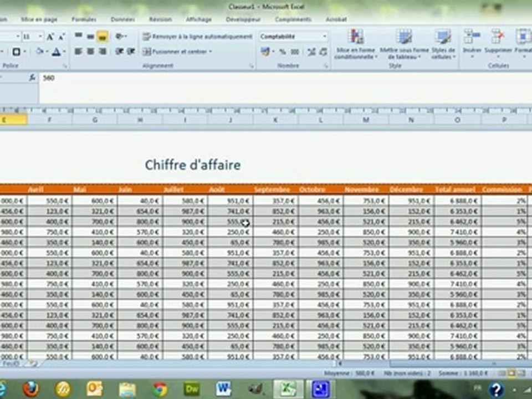Apply cell borders
Image resolution: width=532 pixels, height=399 pixels.
point(16,52)
